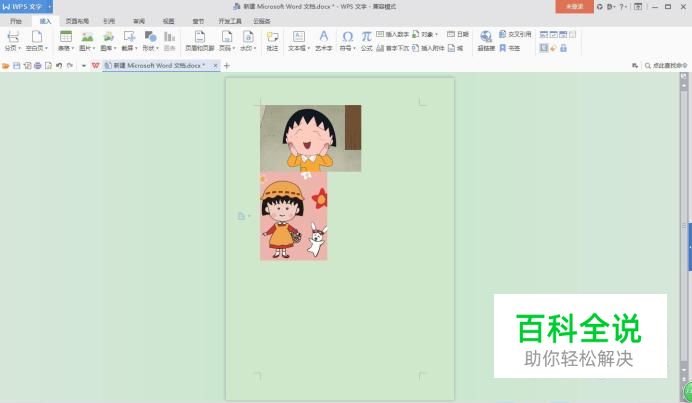Screen dimensions: 692x403
Task: Click the layout options icon beside the image
Action: [x=241, y=216]
